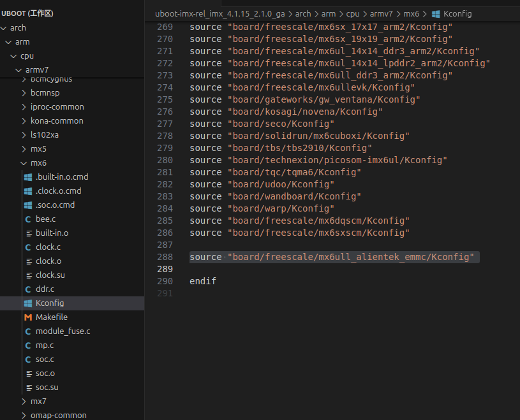Click the board/udoo/Kconfig string

pos(281,184)
